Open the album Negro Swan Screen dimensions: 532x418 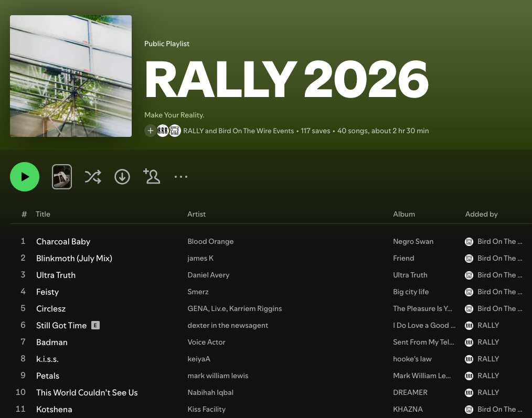413,242
